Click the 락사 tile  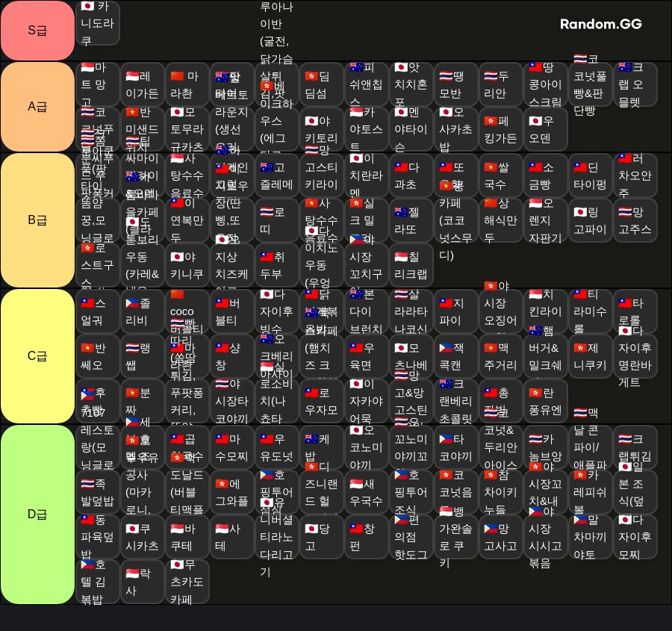tap(142, 582)
